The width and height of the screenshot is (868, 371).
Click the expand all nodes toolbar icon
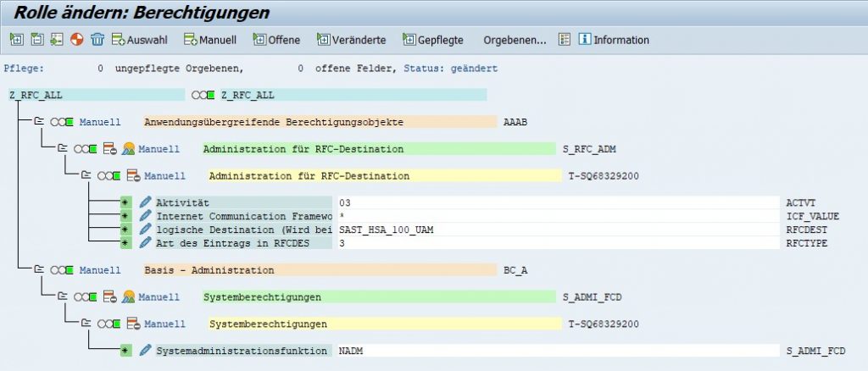[x=17, y=39]
